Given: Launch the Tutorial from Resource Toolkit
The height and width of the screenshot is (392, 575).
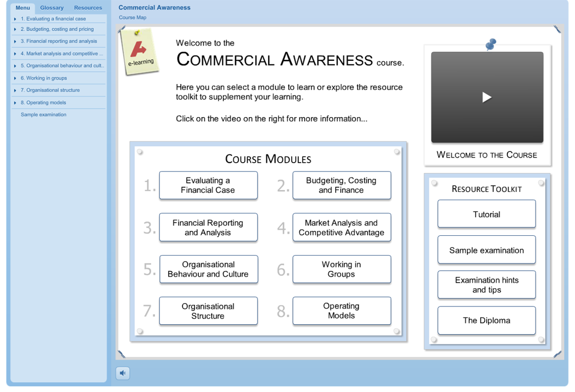Looking at the screenshot, I should (487, 214).
